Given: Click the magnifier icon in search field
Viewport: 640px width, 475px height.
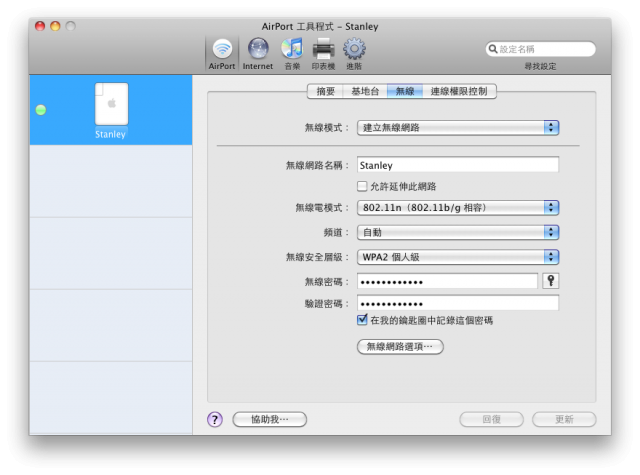Looking at the screenshot, I should 493,49.
